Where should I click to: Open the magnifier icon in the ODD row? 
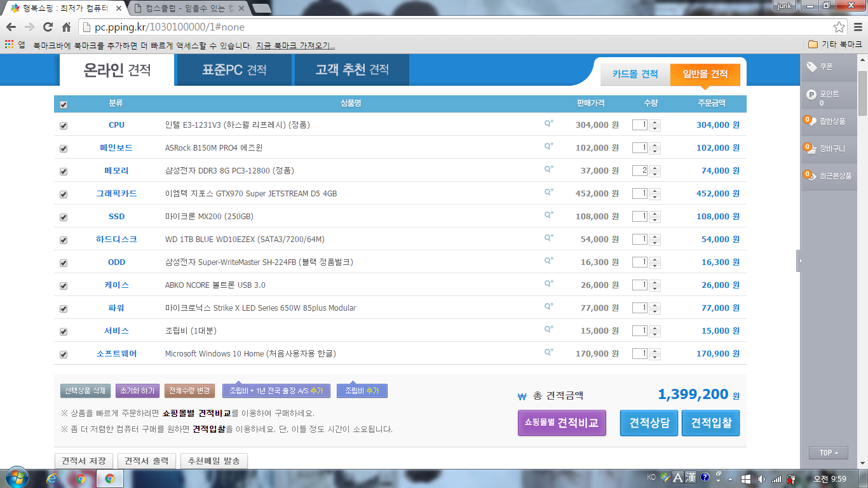click(549, 261)
